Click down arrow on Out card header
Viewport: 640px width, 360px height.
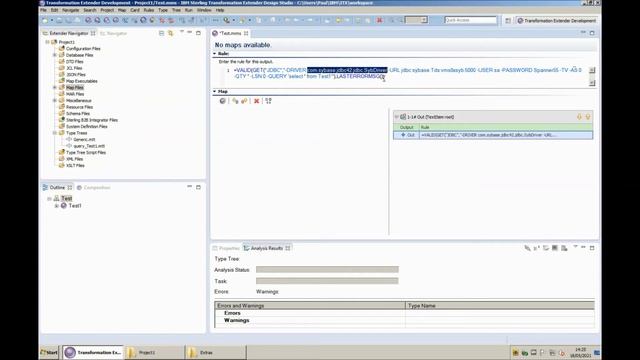coord(579,117)
